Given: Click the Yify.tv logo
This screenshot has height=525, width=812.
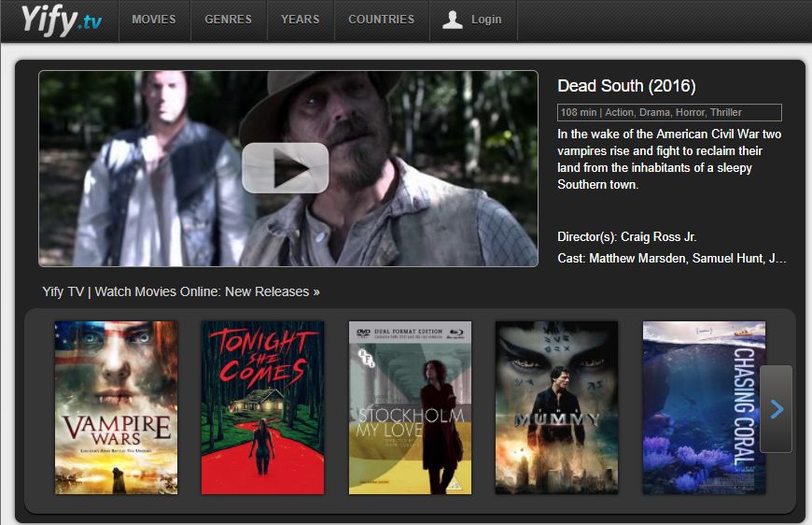Looking at the screenshot, I should click(61, 21).
